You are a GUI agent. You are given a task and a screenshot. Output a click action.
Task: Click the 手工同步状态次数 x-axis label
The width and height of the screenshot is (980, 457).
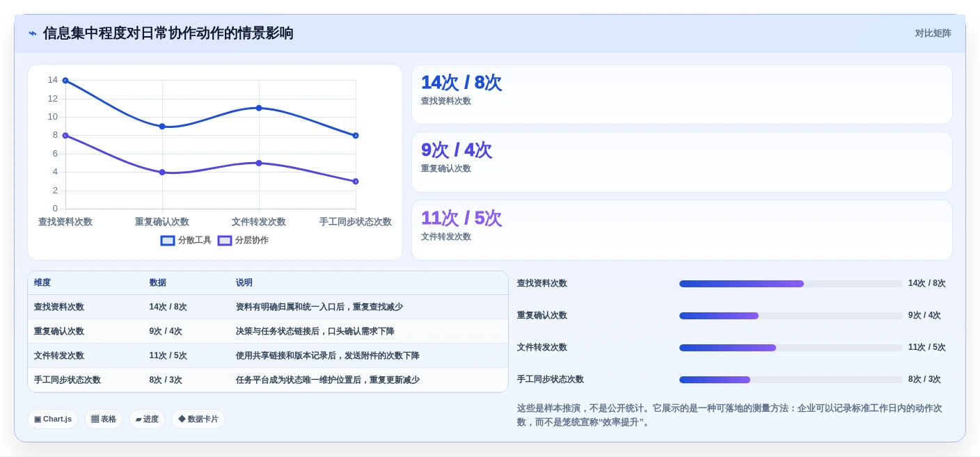pyautogui.click(x=356, y=222)
